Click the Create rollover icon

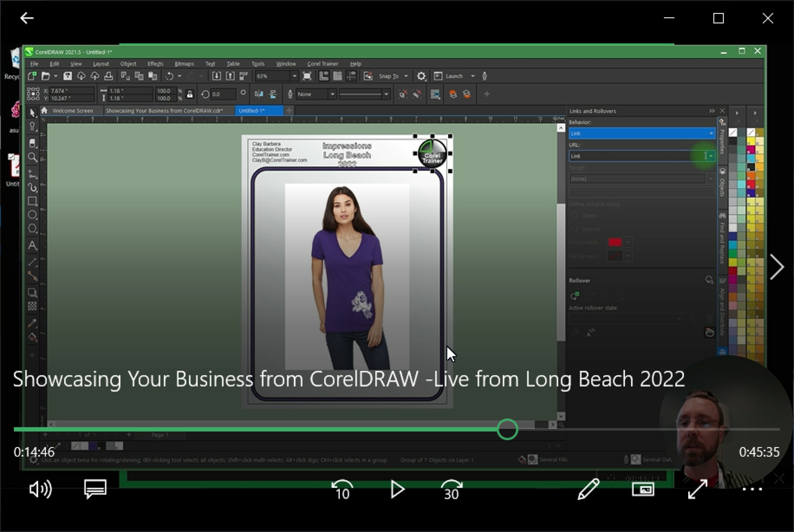[x=575, y=296]
